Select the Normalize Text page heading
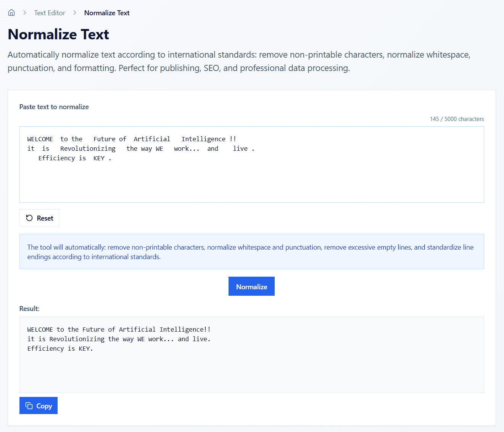The width and height of the screenshot is (504, 432). click(58, 34)
